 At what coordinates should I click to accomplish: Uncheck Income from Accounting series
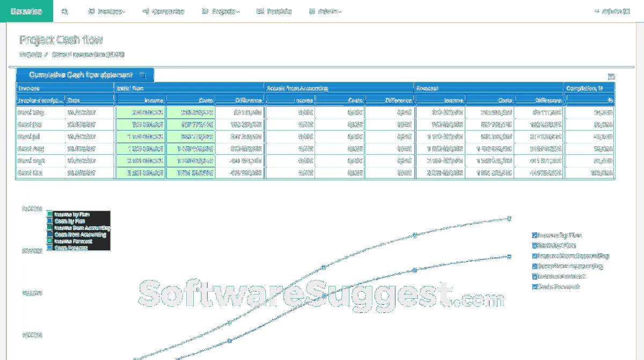[x=535, y=256]
